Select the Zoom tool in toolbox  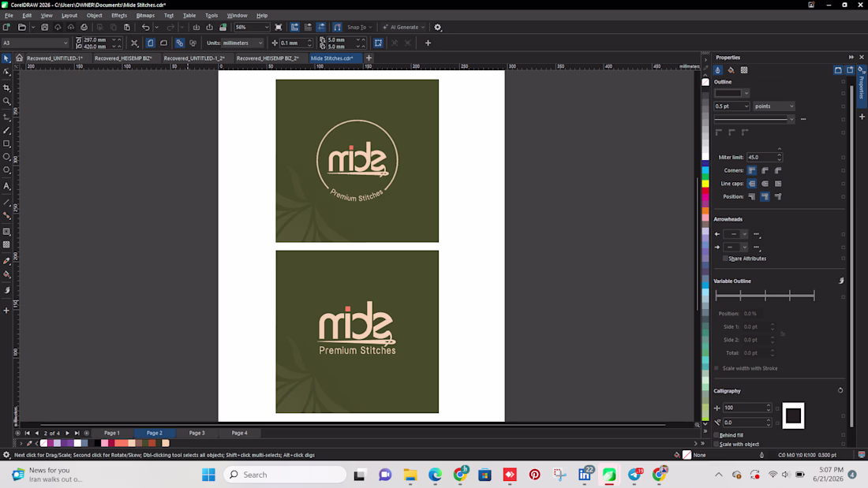(x=6, y=101)
